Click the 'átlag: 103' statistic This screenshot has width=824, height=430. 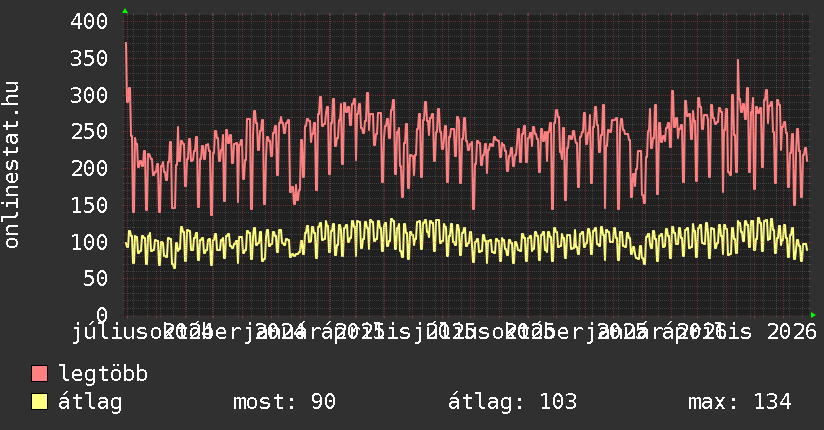click(x=512, y=401)
